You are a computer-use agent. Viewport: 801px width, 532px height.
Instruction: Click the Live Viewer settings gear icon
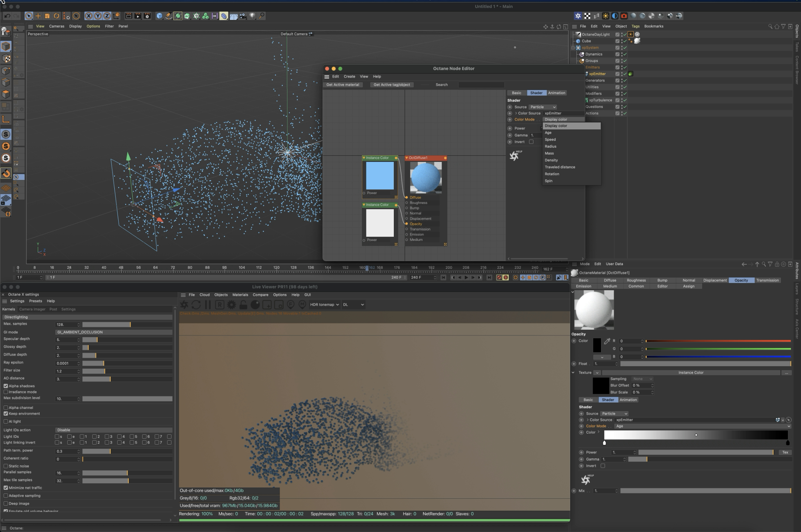[231, 305]
